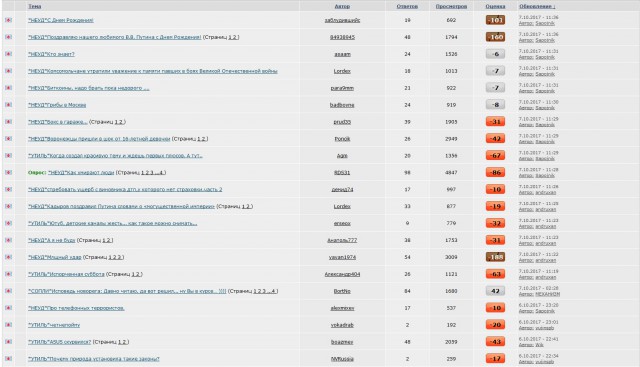Open thread '*НЕХД*Кто знает?'

[51, 54]
